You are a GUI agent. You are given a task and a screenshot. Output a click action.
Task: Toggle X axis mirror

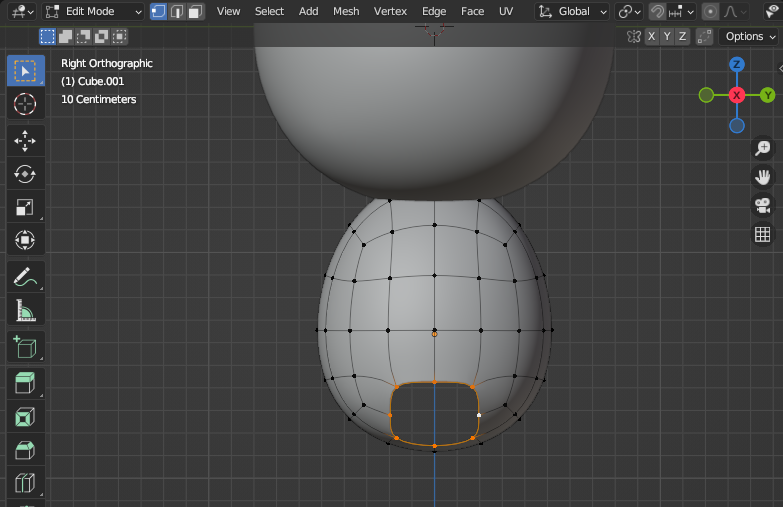click(x=652, y=36)
